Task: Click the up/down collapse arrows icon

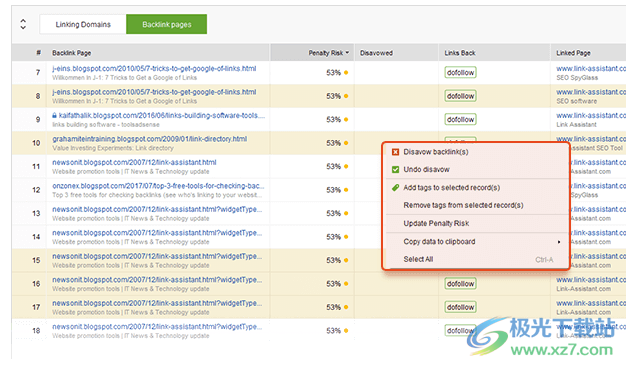Action: click(x=23, y=24)
